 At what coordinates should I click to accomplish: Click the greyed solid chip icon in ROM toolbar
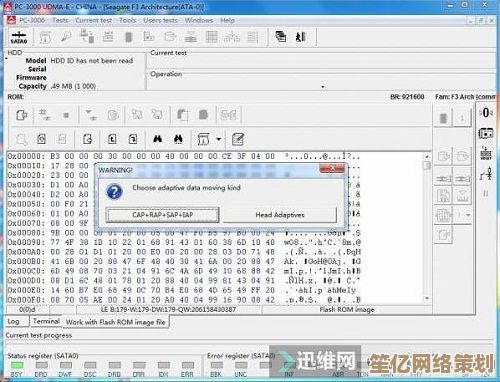tap(203, 115)
